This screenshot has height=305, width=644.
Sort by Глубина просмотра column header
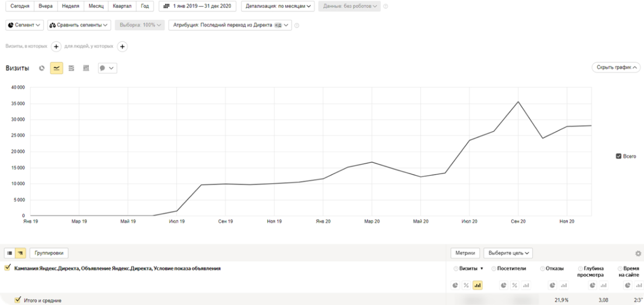coord(591,272)
